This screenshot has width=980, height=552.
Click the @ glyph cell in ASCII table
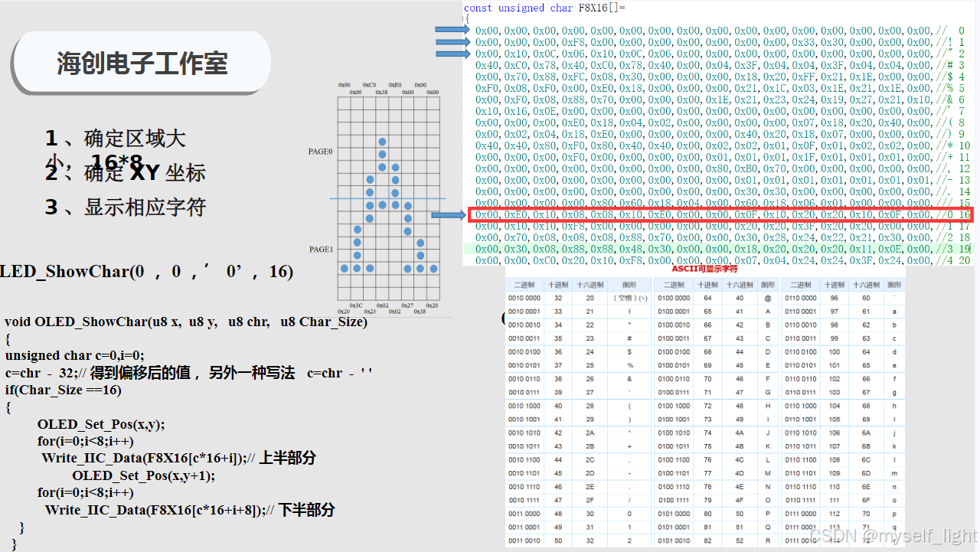click(767, 297)
